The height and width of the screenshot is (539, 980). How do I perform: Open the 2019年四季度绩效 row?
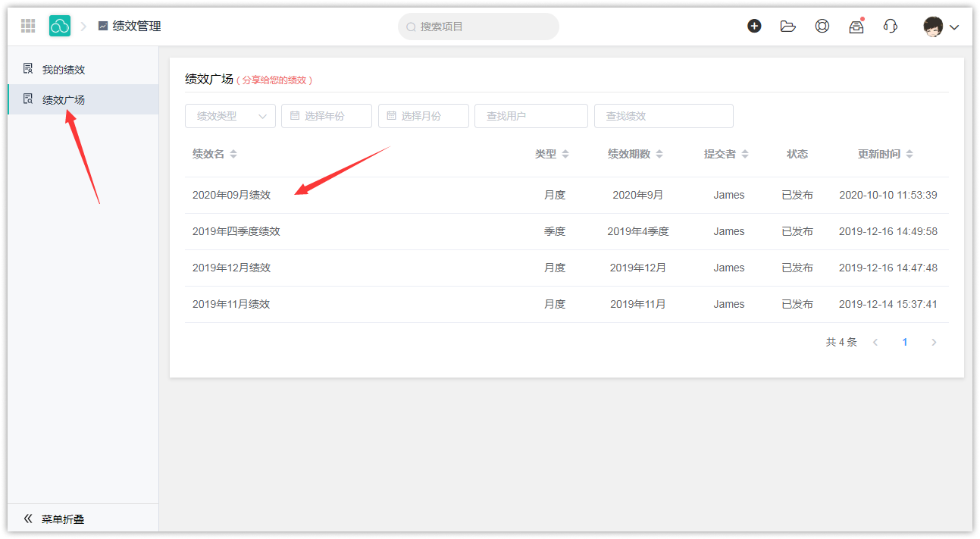click(x=236, y=231)
